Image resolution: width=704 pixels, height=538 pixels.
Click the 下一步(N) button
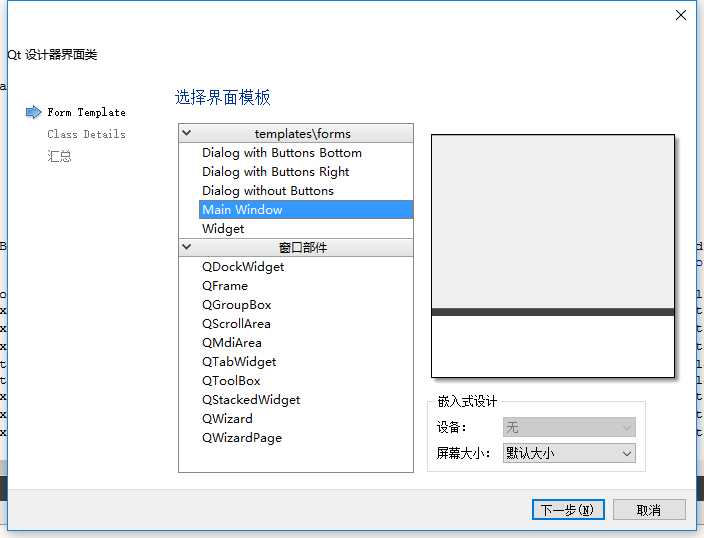point(568,510)
